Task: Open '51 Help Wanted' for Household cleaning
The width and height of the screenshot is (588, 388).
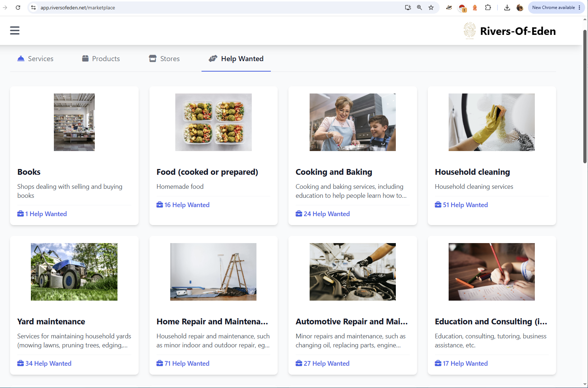Action: (x=462, y=205)
